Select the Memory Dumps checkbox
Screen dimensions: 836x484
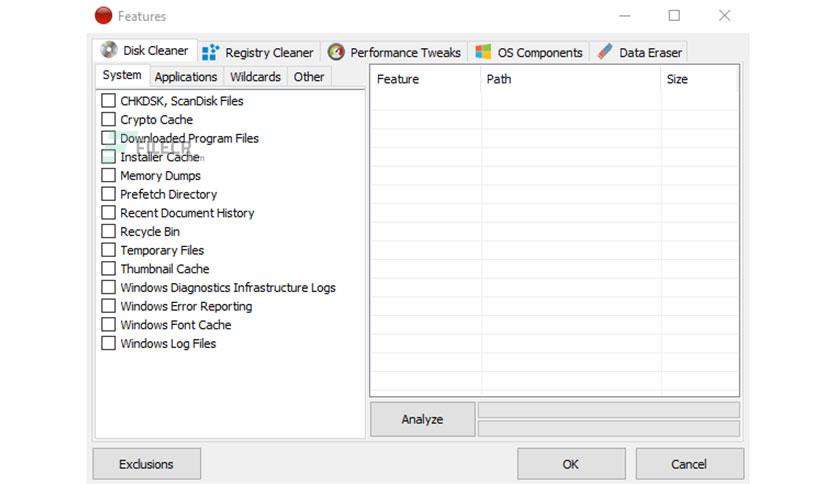[x=108, y=175]
